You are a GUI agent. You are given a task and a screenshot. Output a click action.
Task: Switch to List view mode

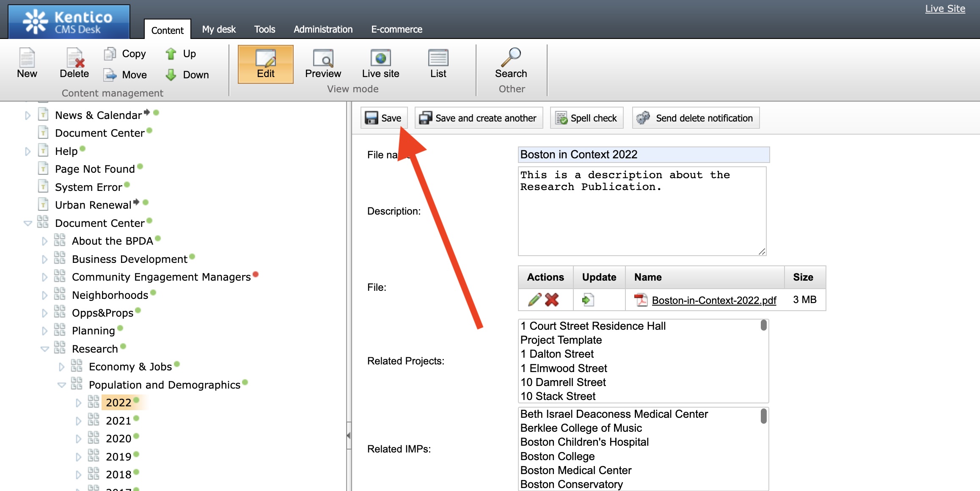click(x=438, y=58)
